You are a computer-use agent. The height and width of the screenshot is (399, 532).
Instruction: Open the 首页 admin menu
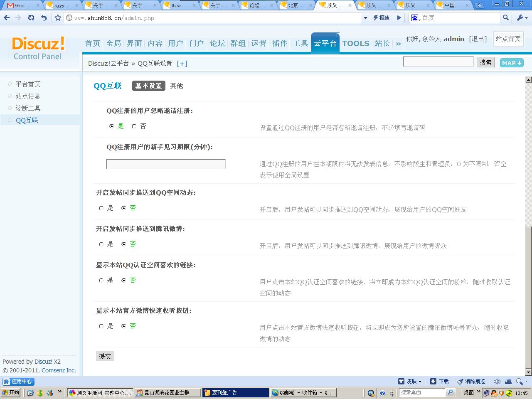[x=93, y=43]
